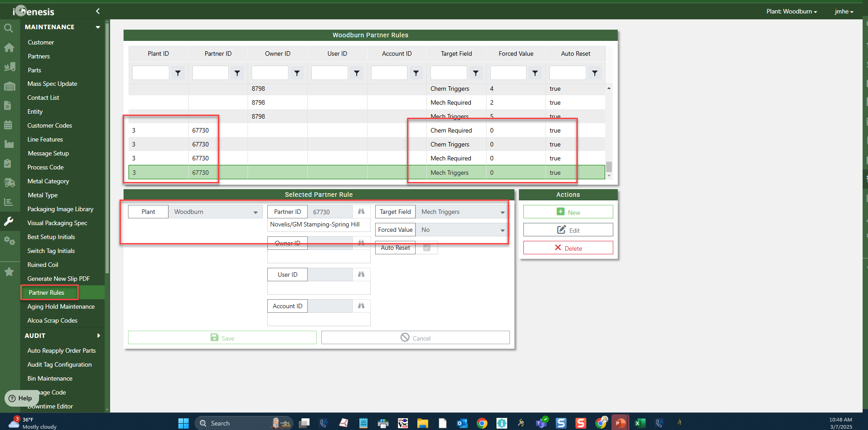Click the Save button
Screen dimensions: 868x430
pos(222,337)
